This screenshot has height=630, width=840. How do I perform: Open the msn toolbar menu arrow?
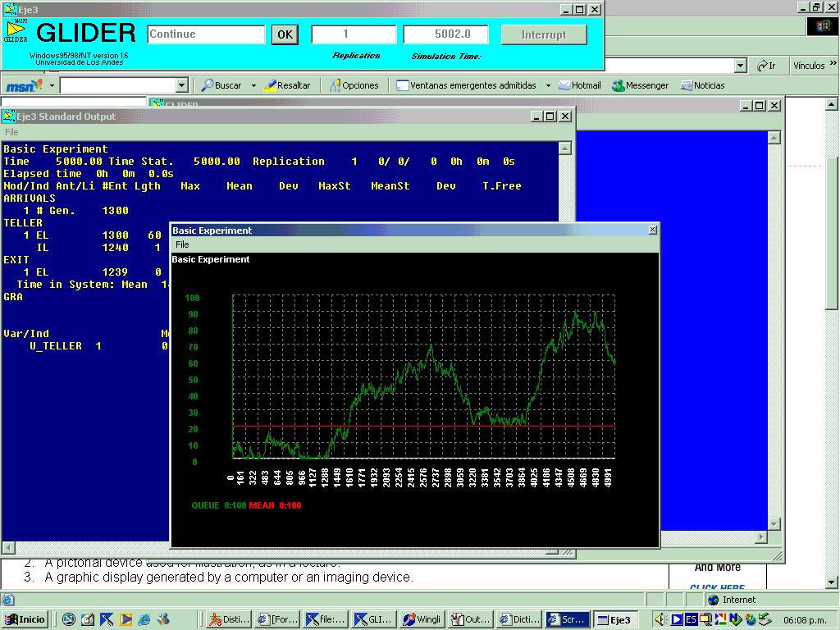click(52, 85)
